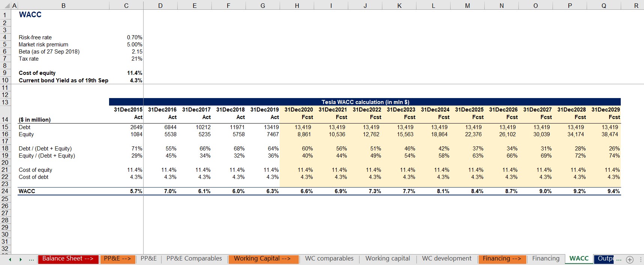Select 2019 Equity value 7467
Screen dimensions: 644x265
point(273,134)
